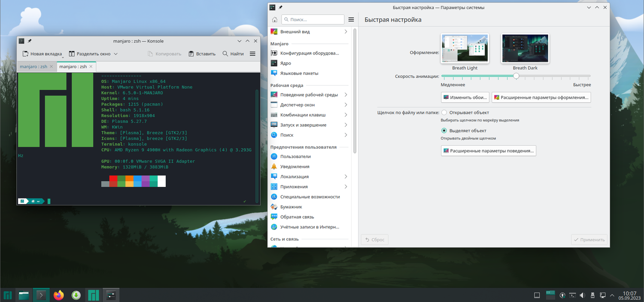Click the home icon in System Settings
The image size is (644, 302).
click(275, 19)
